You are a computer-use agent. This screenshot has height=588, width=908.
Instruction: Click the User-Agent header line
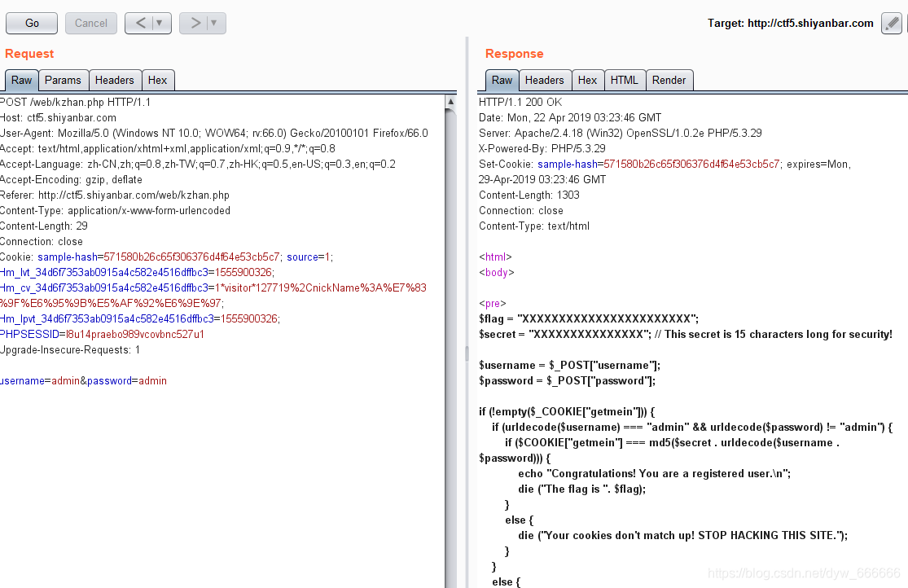tap(214, 134)
